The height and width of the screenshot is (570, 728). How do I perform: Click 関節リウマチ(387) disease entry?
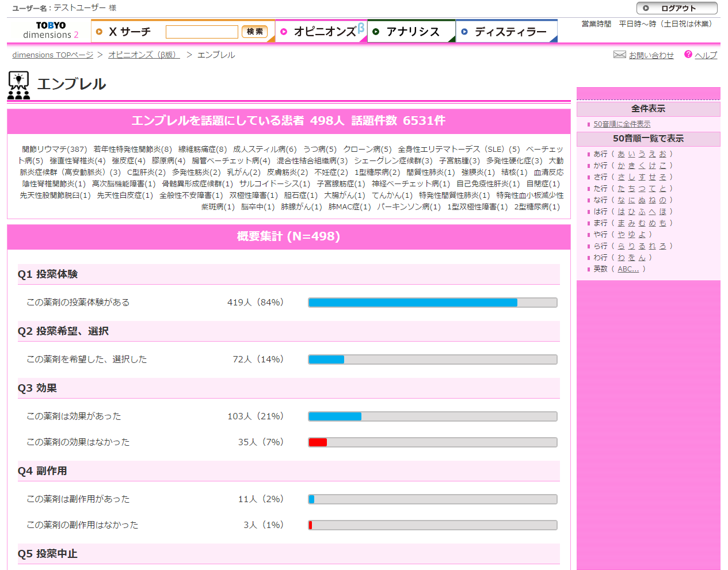coord(55,150)
